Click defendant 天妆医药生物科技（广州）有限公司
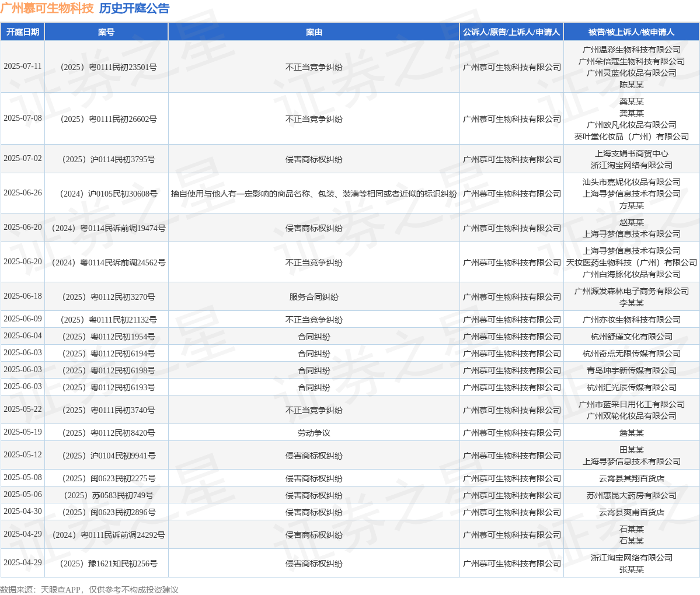The height and width of the screenshot is (595, 700). point(631,262)
